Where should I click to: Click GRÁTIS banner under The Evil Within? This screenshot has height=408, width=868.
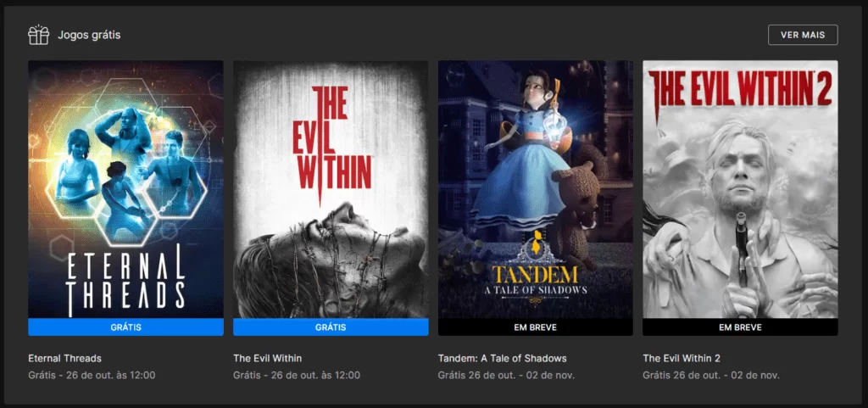331,327
